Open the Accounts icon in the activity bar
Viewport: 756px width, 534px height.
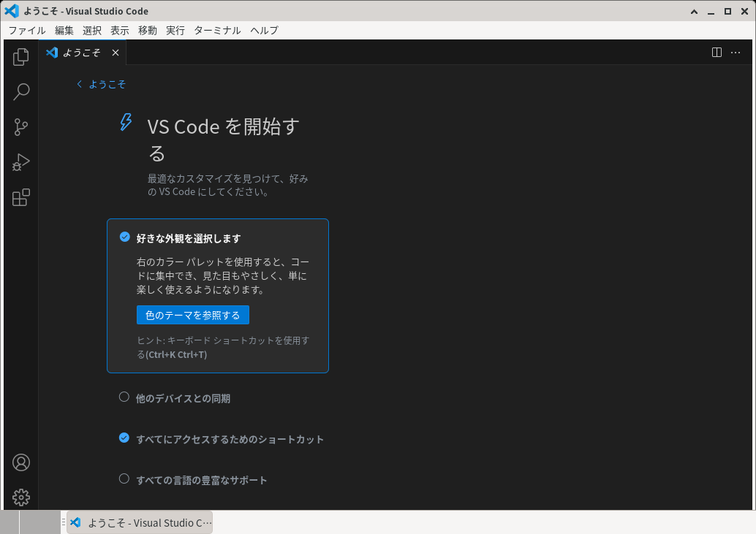tap(20, 462)
